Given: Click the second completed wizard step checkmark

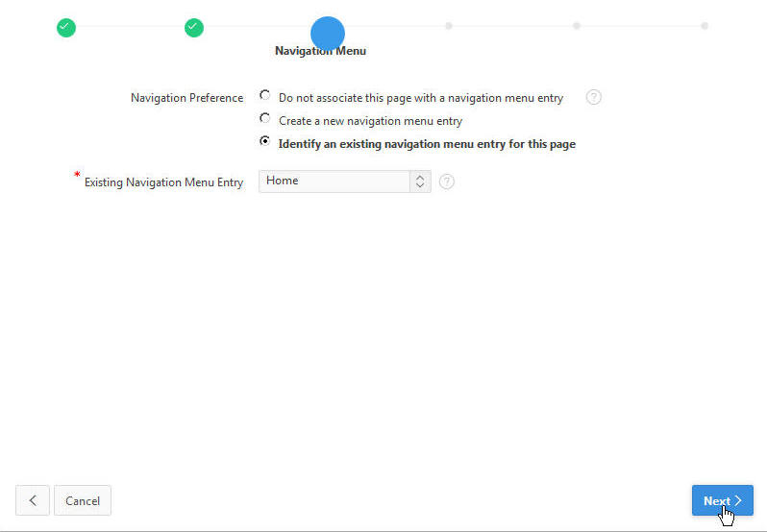Looking at the screenshot, I should pos(194,28).
